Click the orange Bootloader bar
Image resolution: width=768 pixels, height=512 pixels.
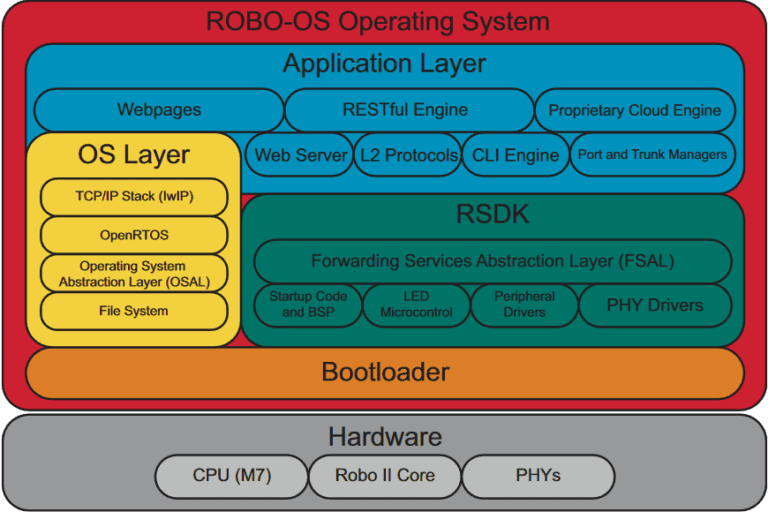[385, 373]
